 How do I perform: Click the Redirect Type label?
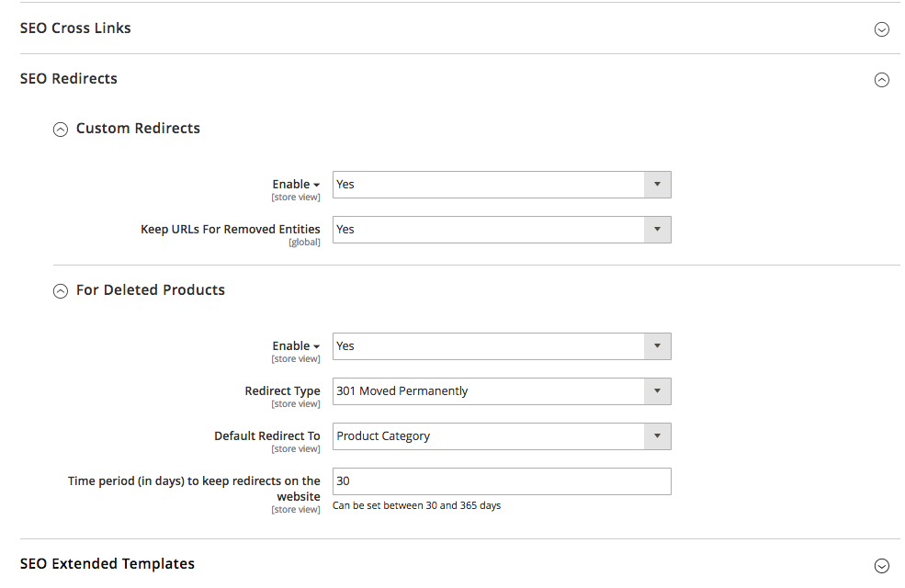click(x=282, y=391)
